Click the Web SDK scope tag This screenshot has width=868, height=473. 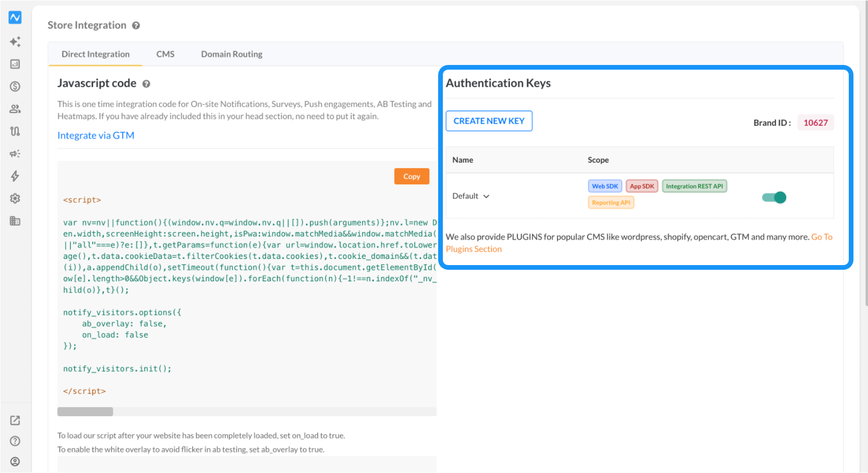pos(605,186)
